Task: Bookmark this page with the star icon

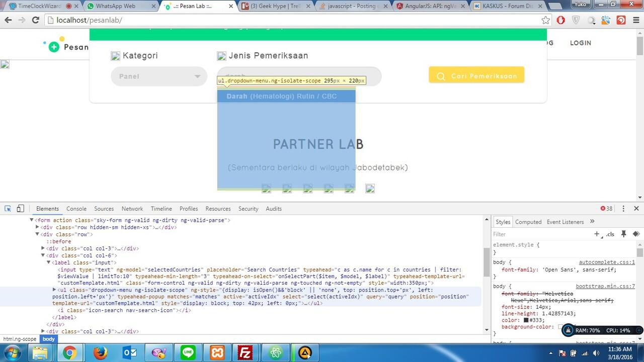Action: click(546, 20)
